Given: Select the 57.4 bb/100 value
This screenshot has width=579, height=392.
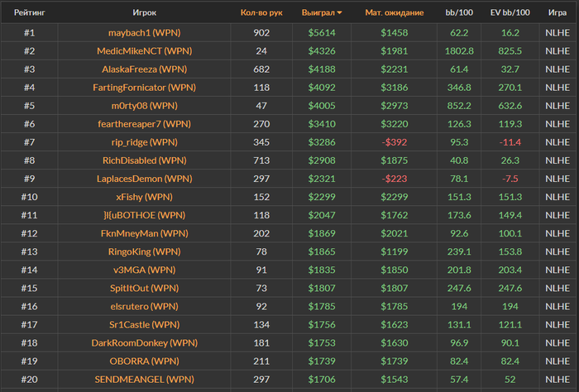Looking at the screenshot, I should pyautogui.click(x=459, y=380).
